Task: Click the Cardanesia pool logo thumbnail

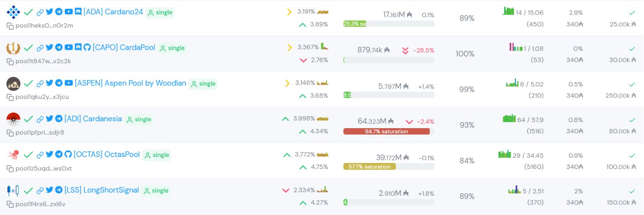Action: [14, 120]
